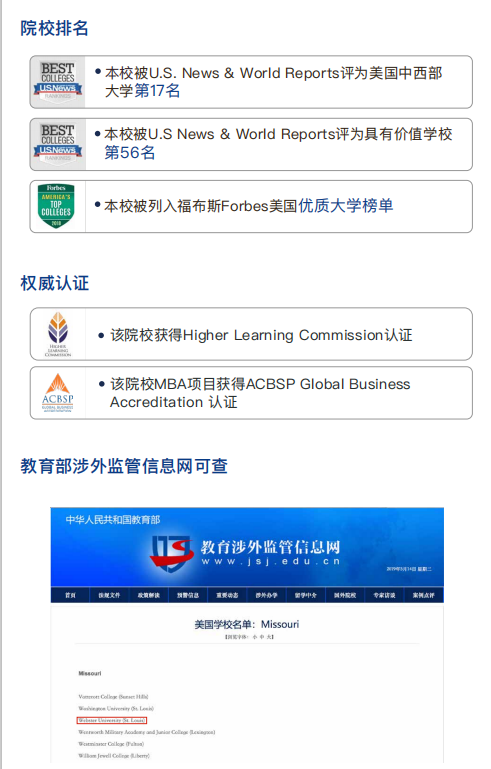Open the 预警信息 tab in the JSJ navbar
The height and width of the screenshot is (769, 491).
click(x=188, y=595)
